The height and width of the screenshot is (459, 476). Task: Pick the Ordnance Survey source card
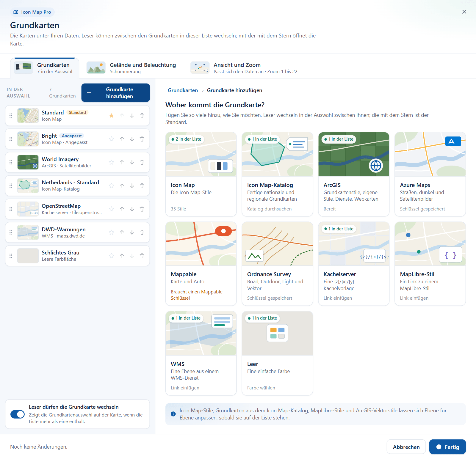click(x=277, y=264)
